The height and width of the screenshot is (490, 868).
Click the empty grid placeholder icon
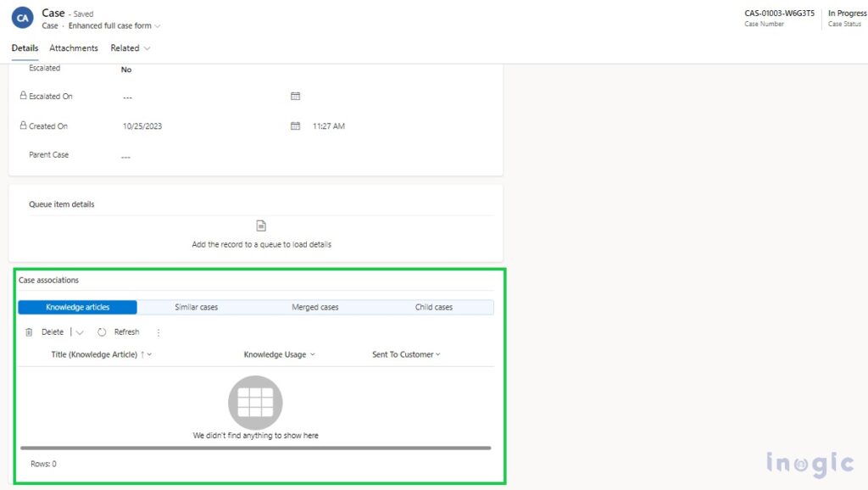(x=255, y=401)
